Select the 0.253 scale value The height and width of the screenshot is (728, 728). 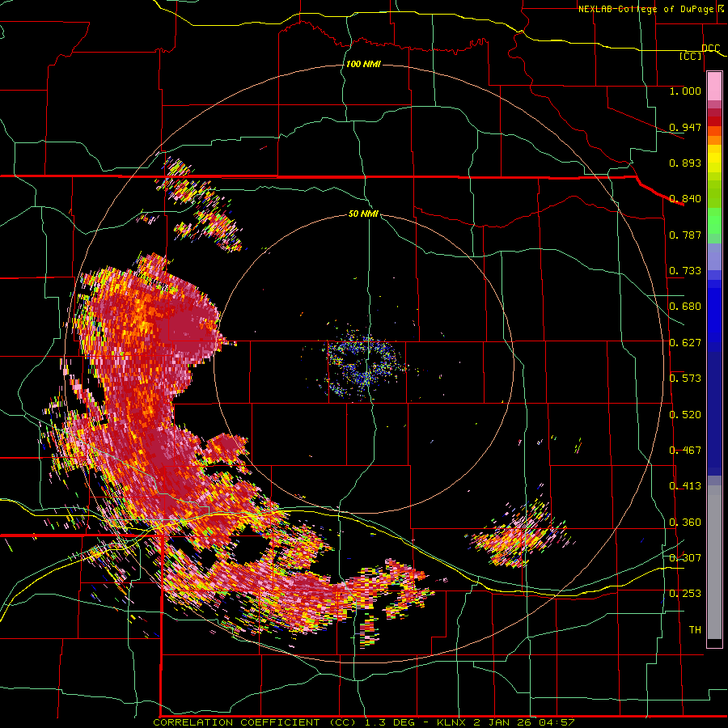pos(685,594)
